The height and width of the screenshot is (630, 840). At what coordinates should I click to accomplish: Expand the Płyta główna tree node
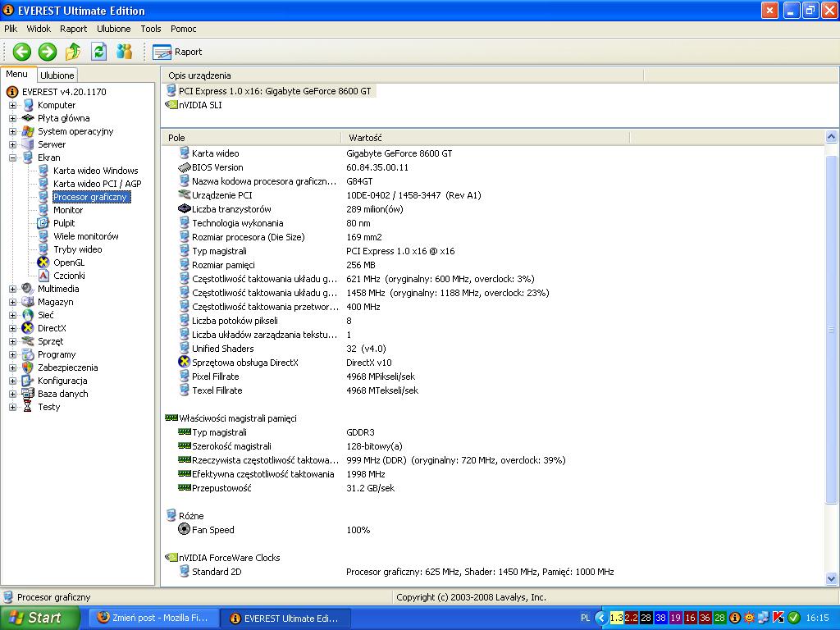pyautogui.click(x=13, y=118)
